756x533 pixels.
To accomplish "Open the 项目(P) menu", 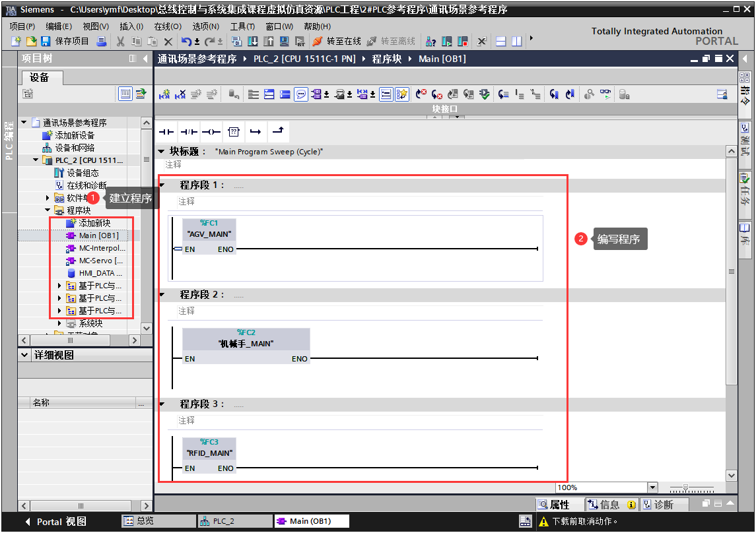I will (x=22, y=26).
